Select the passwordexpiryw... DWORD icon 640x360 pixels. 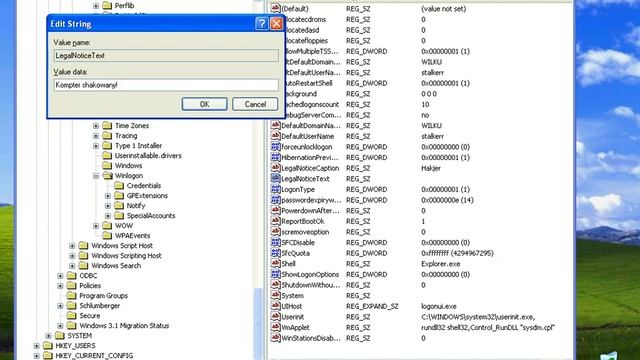point(276,200)
